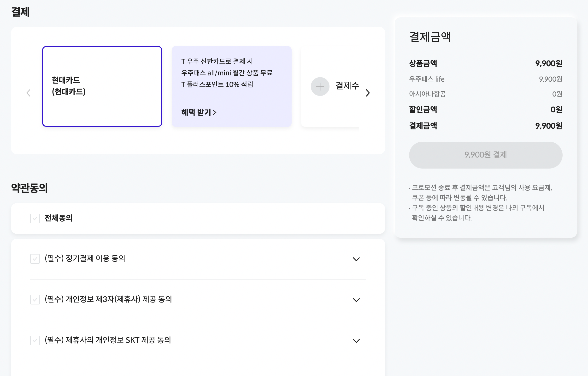
Task: Click the plus icon to add payment method
Action: [320, 86]
